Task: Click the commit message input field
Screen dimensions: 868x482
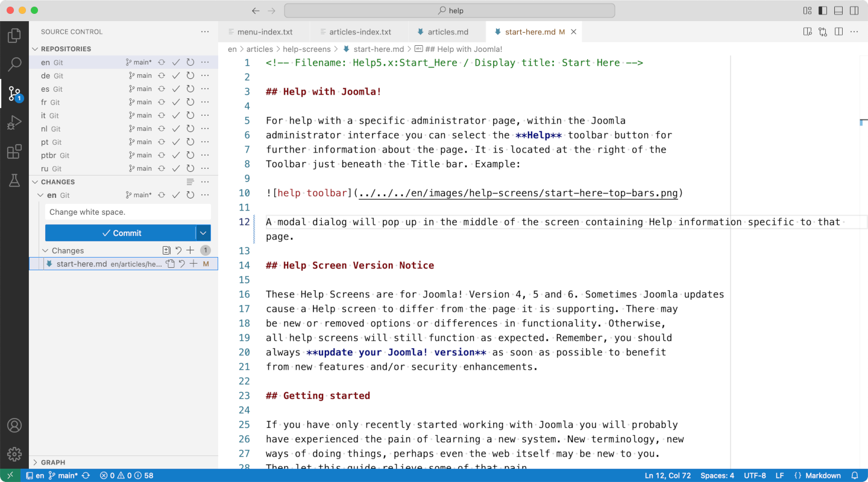Action: (128, 212)
